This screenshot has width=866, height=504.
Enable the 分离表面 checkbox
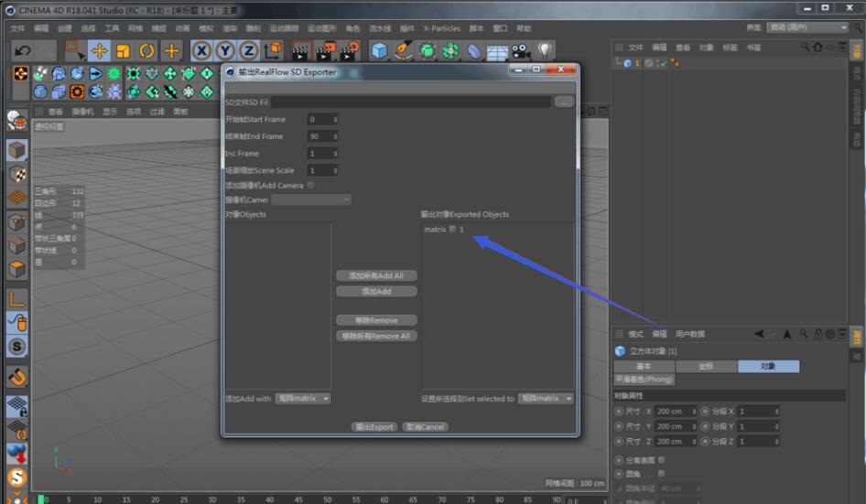click(x=661, y=460)
